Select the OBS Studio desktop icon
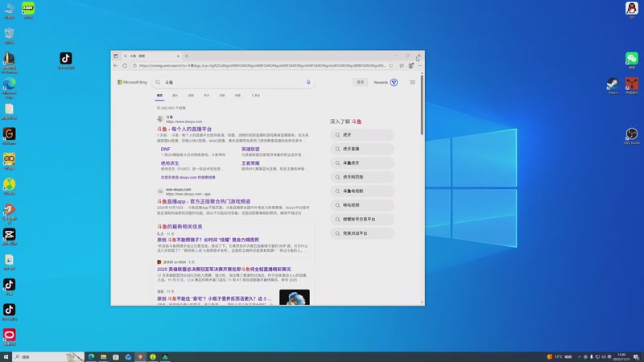 coord(632,136)
